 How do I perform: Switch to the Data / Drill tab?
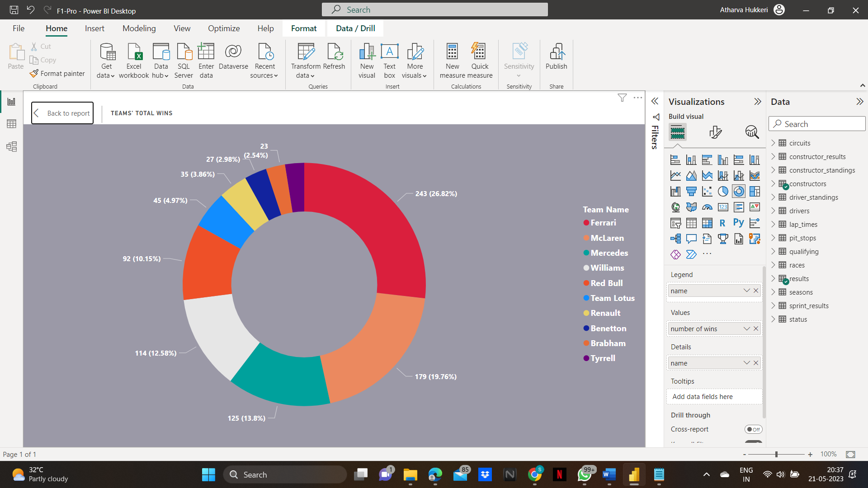pos(355,28)
